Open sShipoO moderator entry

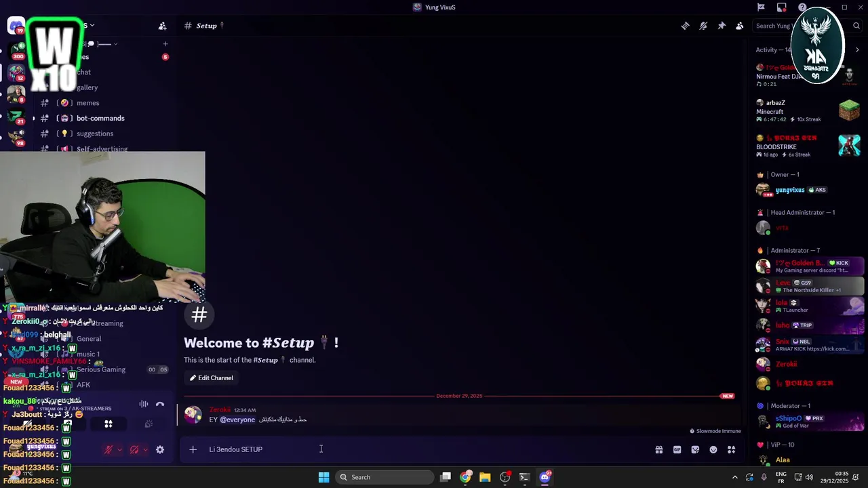pos(808,422)
